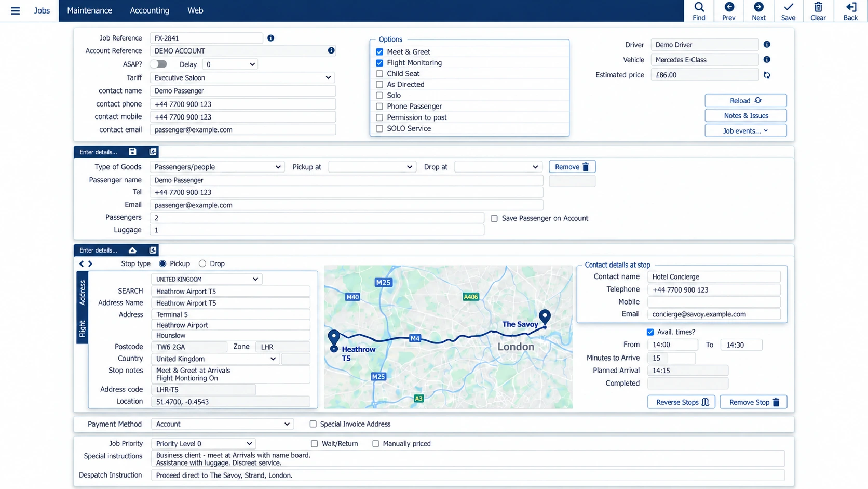Open UNITED KINGDOM search country dropdown
This screenshot has height=489, width=868.
point(207,279)
